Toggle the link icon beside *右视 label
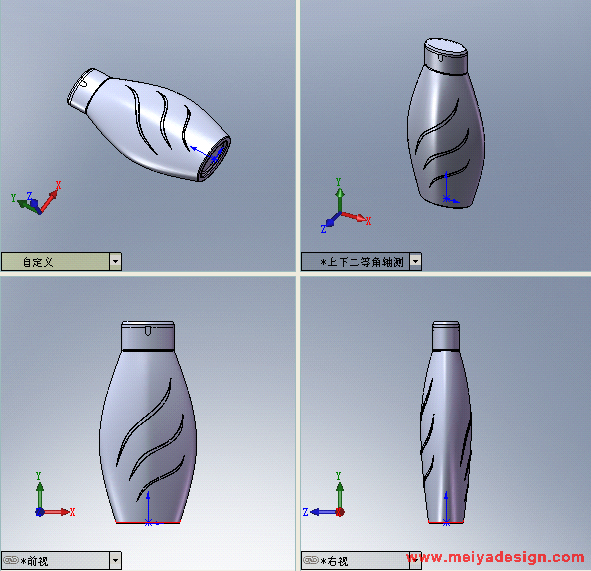591x571 pixels. pyautogui.click(x=311, y=560)
